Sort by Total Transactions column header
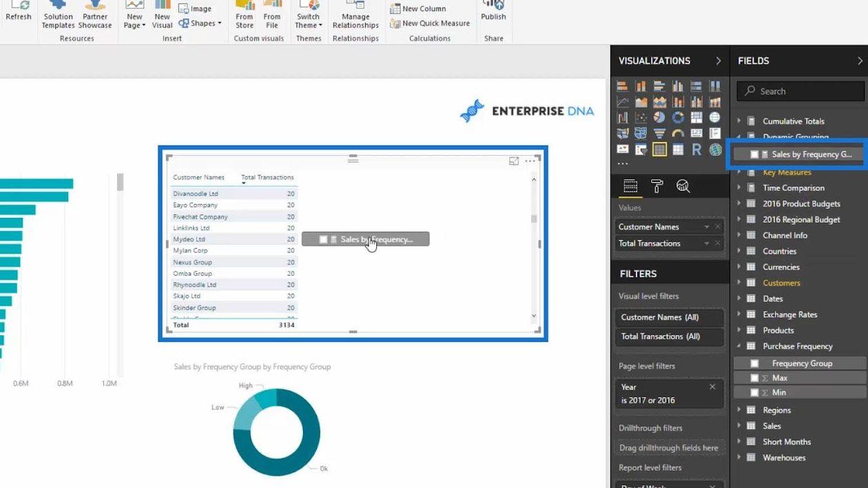 [x=267, y=177]
